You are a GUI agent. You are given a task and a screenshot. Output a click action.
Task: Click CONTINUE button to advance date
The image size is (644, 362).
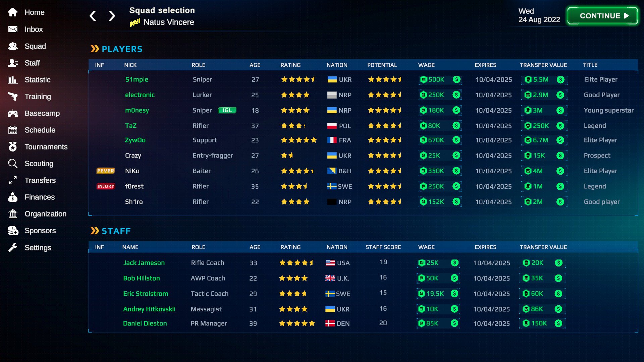pyautogui.click(x=603, y=15)
